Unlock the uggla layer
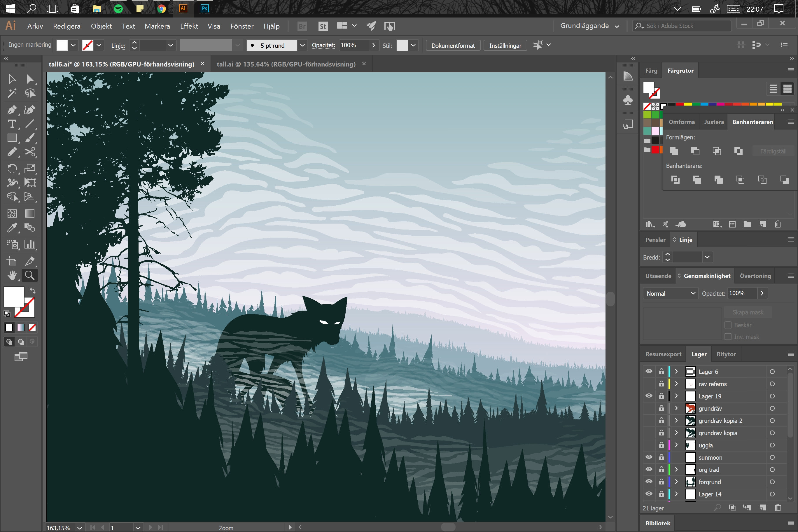This screenshot has height=532, width=798. pyautogui.click(x=661, y=445)
